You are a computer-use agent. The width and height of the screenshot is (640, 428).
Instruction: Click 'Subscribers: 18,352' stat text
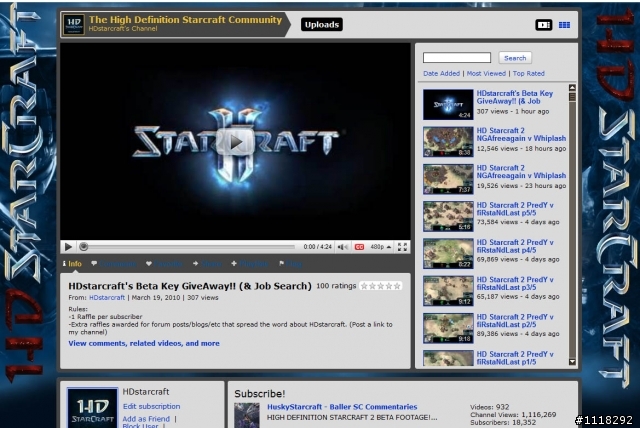(503, 422)
